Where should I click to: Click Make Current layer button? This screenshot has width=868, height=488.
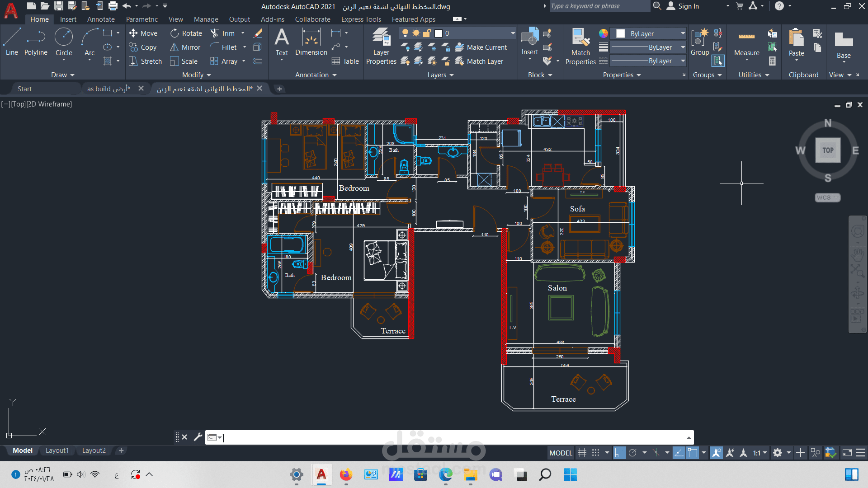point(481,47)
